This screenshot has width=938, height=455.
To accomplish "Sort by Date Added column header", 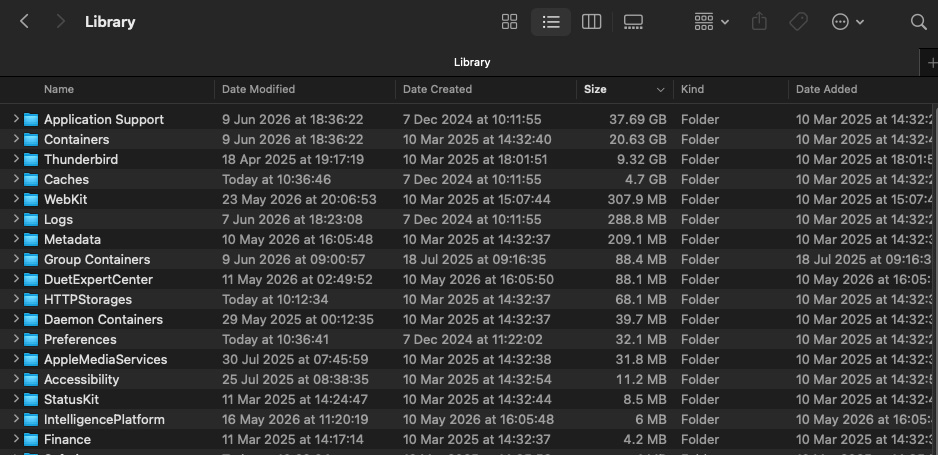I will [826, 89].
